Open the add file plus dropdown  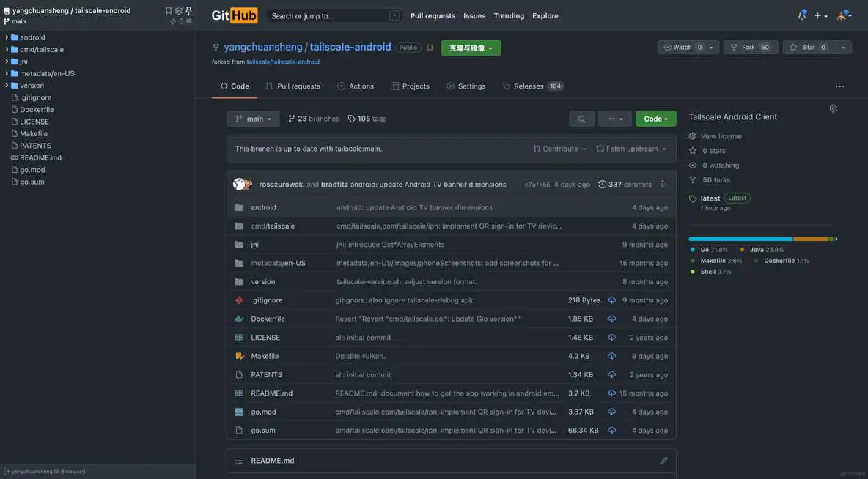[x=614, y=119]
